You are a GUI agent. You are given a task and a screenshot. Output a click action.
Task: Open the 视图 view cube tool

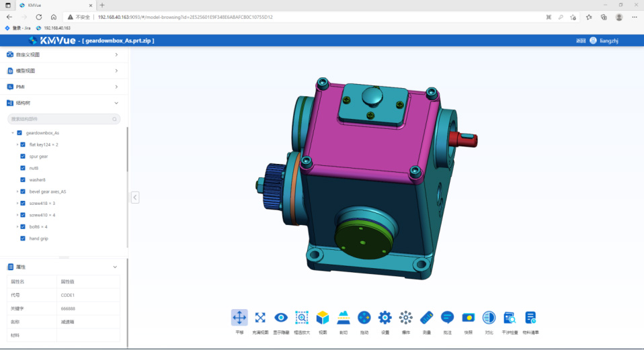click(x=323, y=318)
